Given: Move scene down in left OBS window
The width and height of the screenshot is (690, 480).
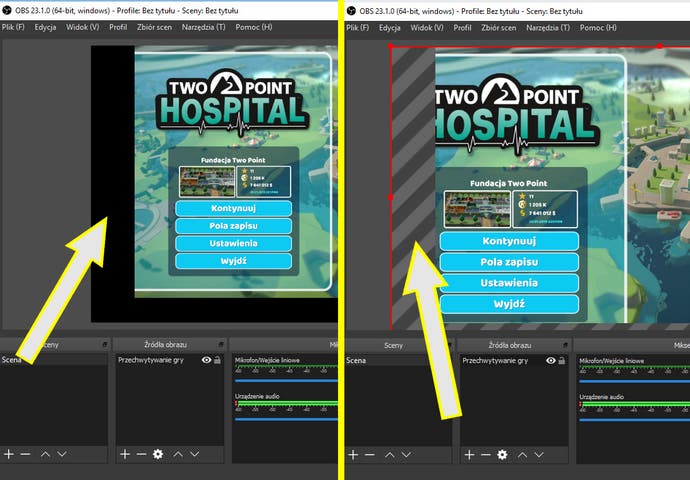Looking at the screenshot, I should click(62, 454).
